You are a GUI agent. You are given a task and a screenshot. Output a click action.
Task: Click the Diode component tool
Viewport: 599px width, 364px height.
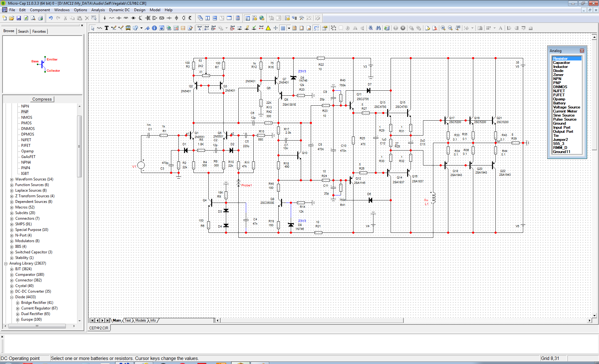[x=133, y=18]
